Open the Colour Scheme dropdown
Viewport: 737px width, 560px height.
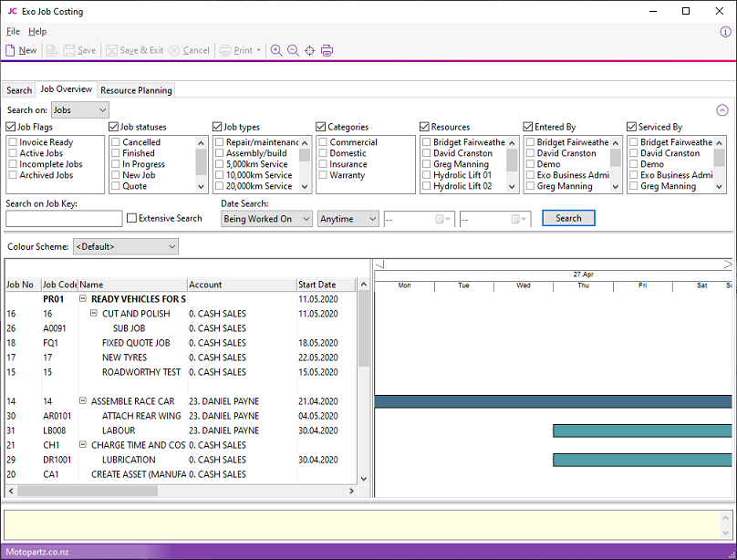click(x=126, y=246)
